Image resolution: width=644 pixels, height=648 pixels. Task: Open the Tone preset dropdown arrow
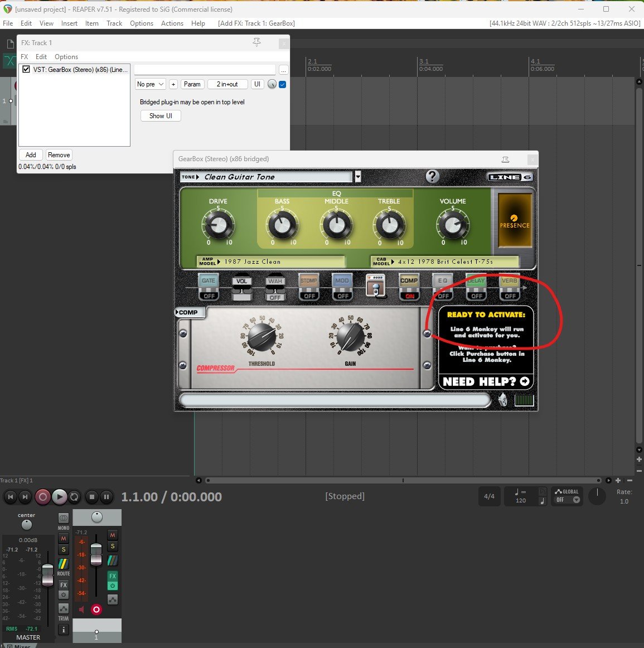click(358, 177)
